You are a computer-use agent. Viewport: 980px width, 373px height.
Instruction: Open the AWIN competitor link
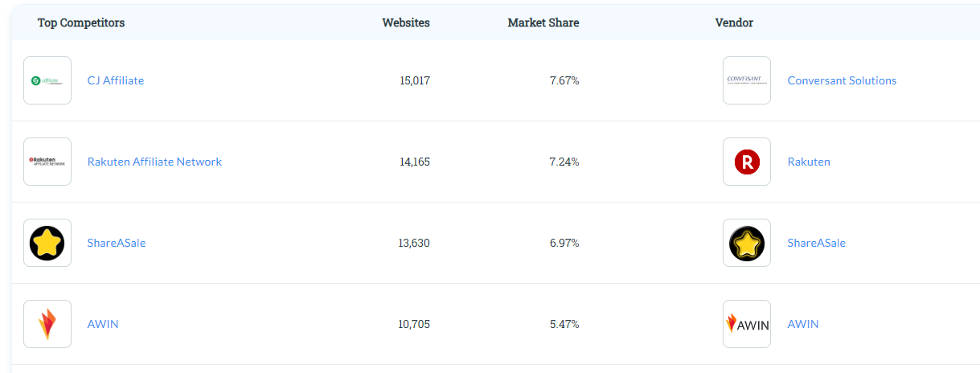pyautogui.click(x=103, y=324)
